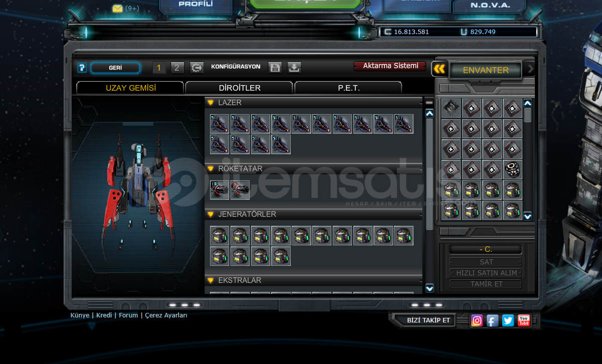Click the inventory scroll-up arrow
Image resolution: width=602 pixels, height=364 pixels.
(528, 103)
